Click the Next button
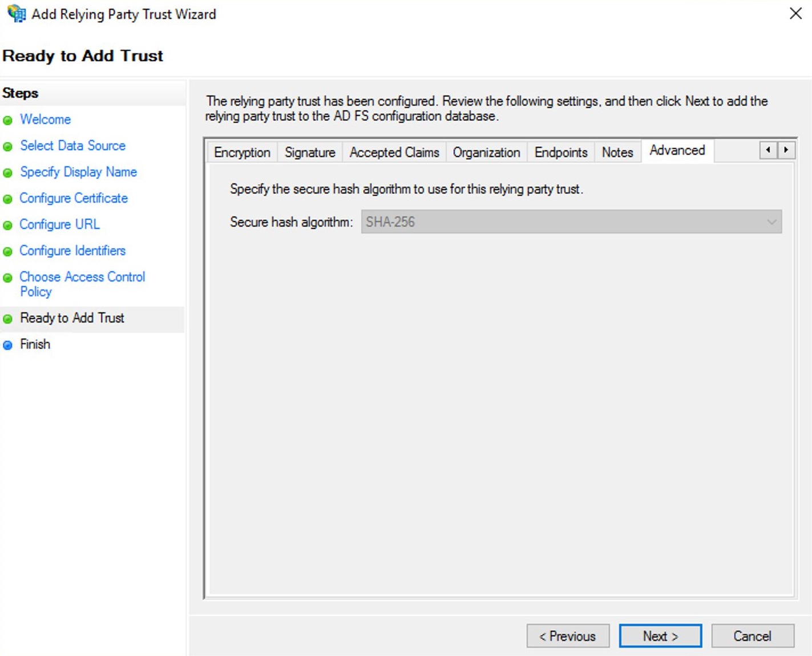 pyautogui.click(x=660, y=636)
